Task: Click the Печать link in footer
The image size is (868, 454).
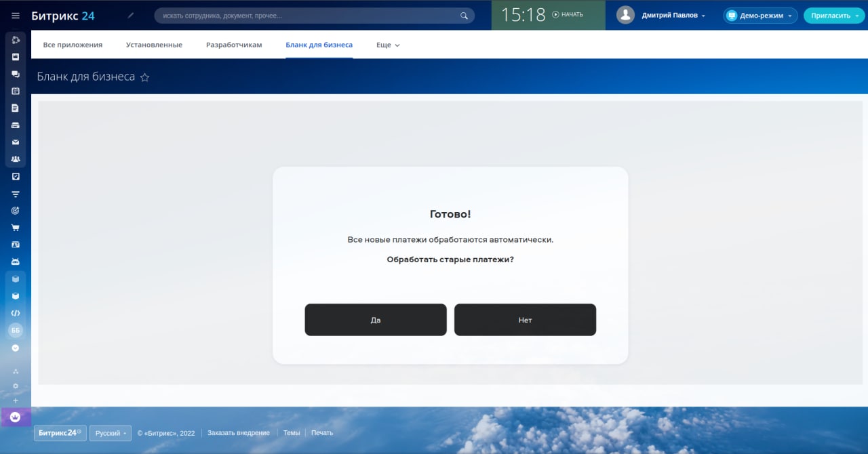Action: (322, 433)
